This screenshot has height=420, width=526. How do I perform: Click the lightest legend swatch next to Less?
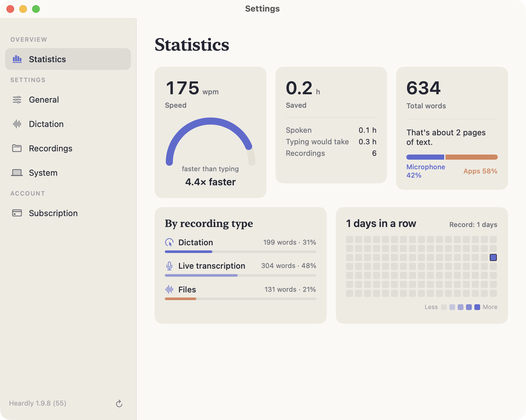click(x=444, y=307)
